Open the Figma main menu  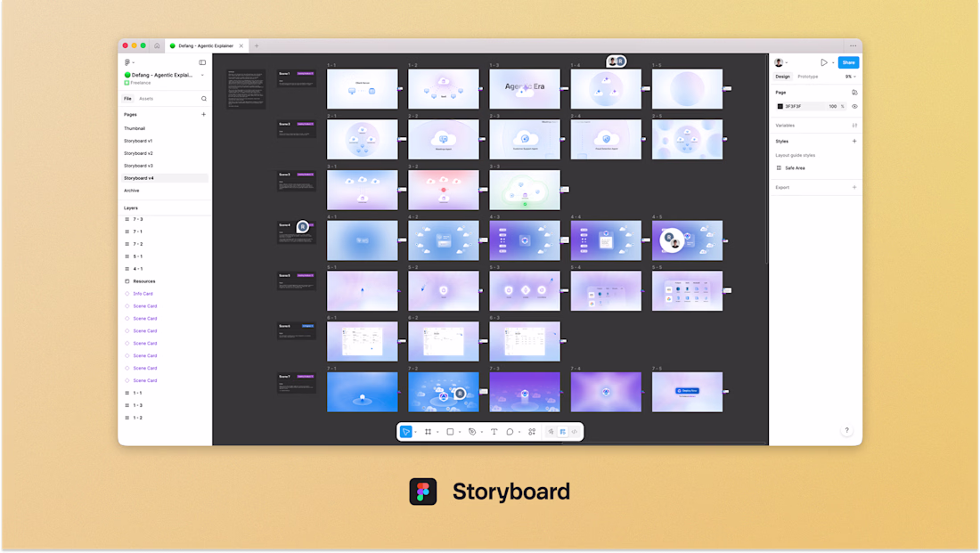tap(128, 62)
